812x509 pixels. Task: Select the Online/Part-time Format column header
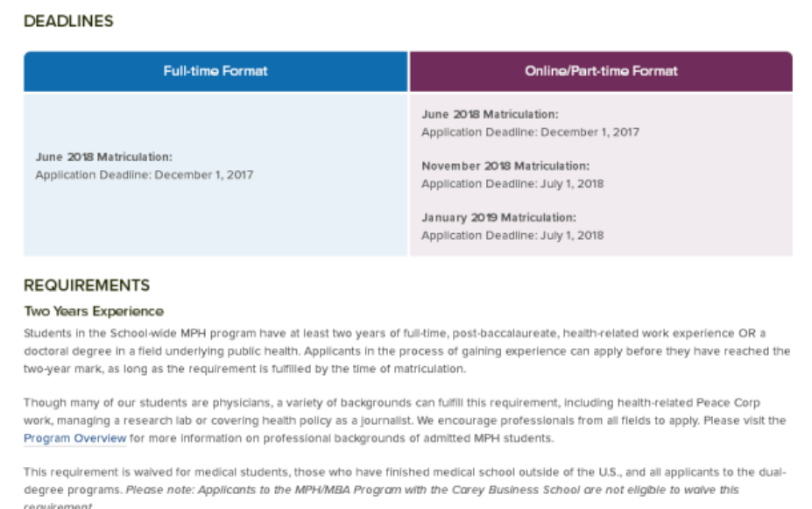pos(601,71)
